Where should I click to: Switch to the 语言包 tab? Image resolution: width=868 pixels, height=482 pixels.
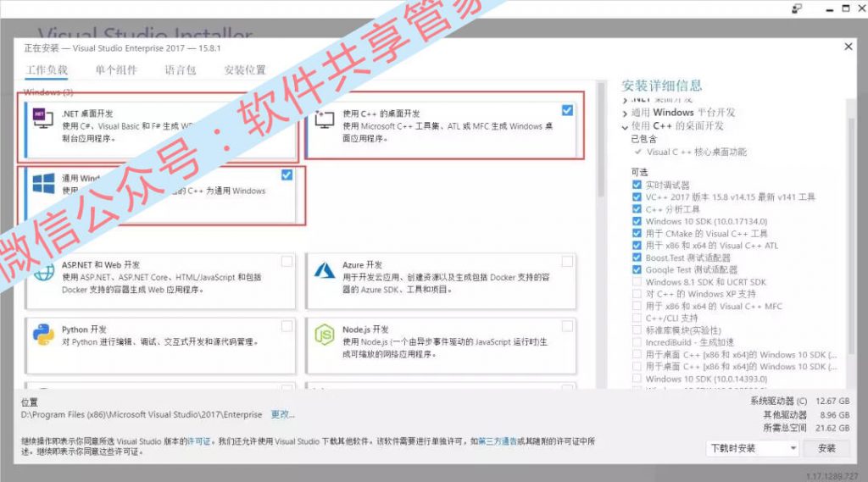tap(181, 70)
